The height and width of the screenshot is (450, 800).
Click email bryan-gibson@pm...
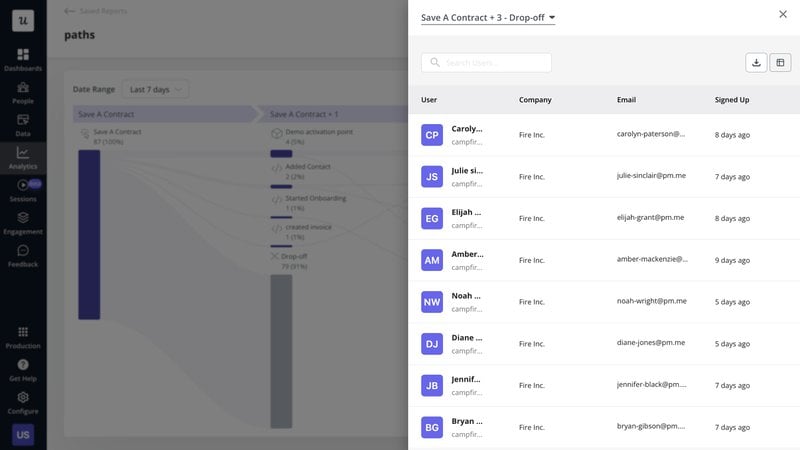(651, 426)
